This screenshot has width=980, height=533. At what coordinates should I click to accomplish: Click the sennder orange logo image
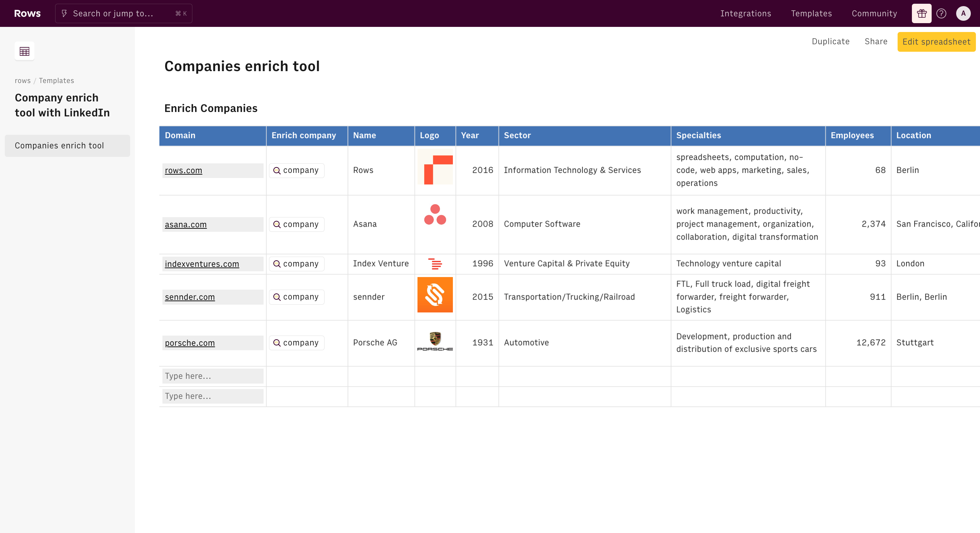pos(435,295)
